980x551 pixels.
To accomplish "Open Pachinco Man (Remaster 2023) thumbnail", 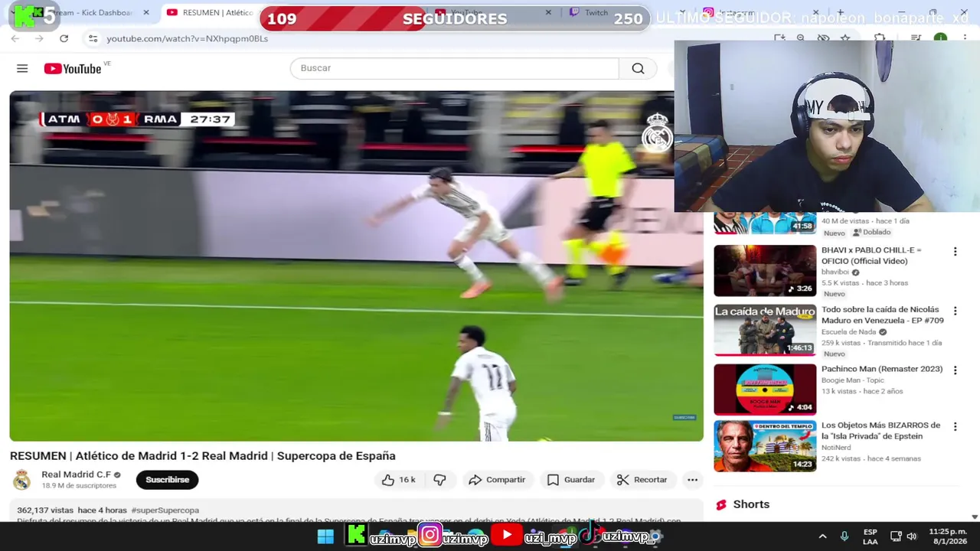I will point(765,390).
